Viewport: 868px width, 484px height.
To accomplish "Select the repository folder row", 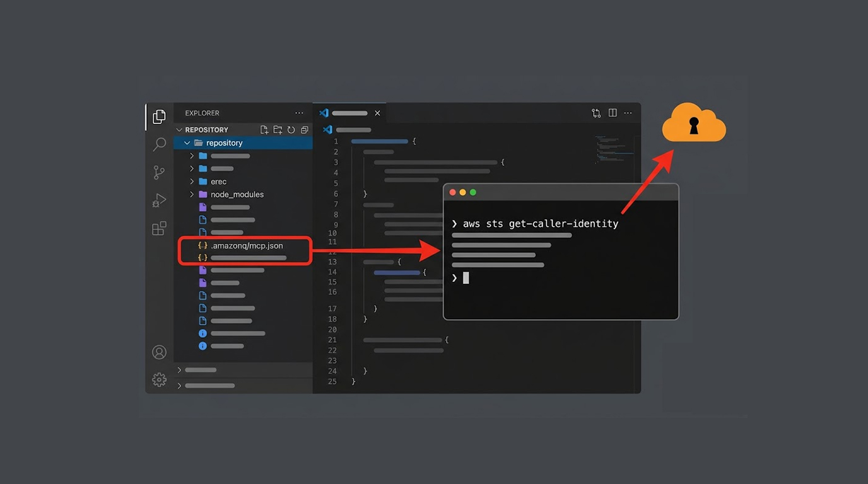I will click(x=243, y=143).
